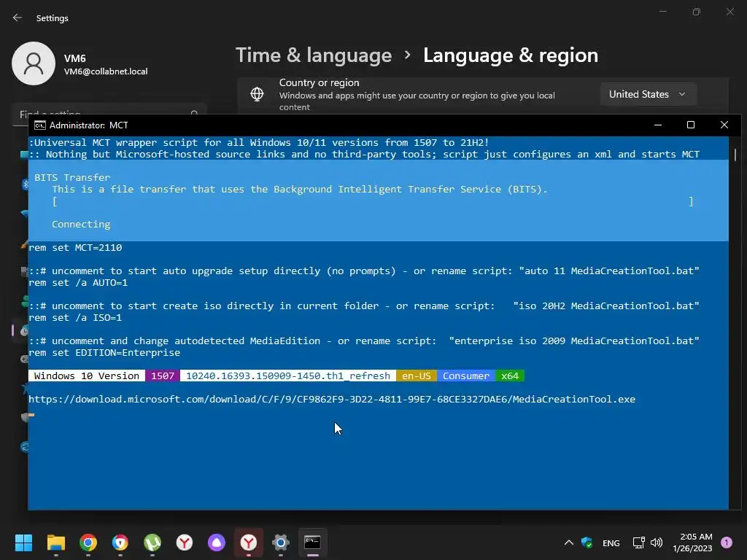This screenshot has width=747, height=560.
Task: Go back using the Settings back arrow
Action: tap(18, 17)
